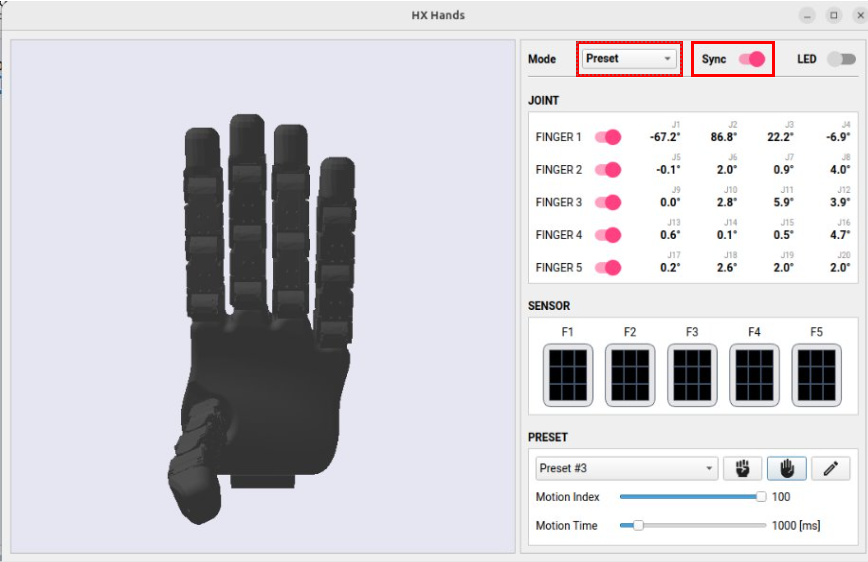Screen dimensions: 868x562
Task: Select the F4 sensor grid
Action: 754,375
